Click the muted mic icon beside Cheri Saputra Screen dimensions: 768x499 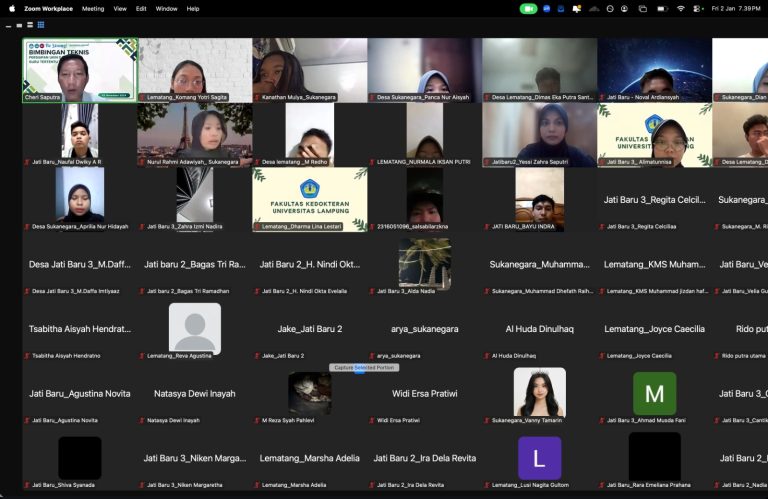[x=27, y=97]
